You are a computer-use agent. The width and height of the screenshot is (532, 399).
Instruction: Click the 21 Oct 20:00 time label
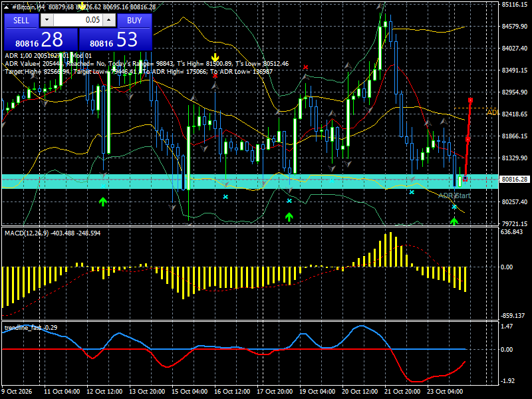click(402, 392)
